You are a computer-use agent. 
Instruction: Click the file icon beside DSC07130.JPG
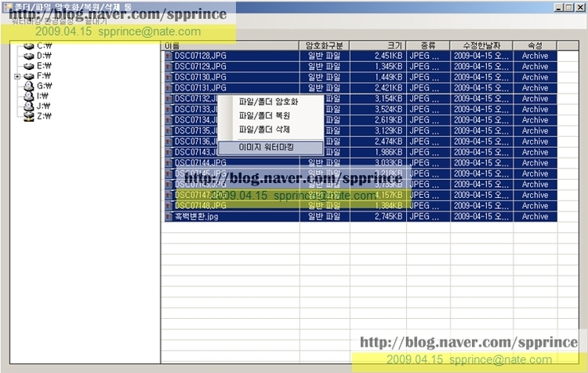click(169, 77)
